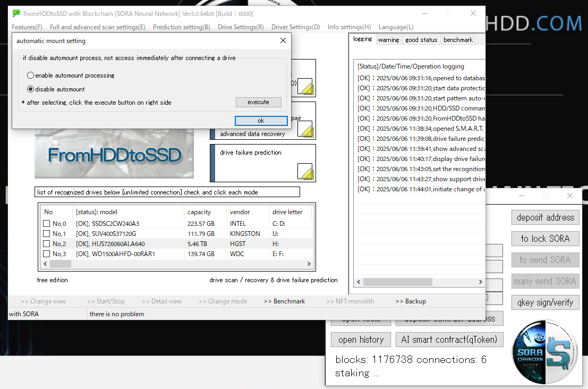Screen dimensions: 588x389
Task: Click the KINGSTON vendor cell
Action: [x=245, y=234]
